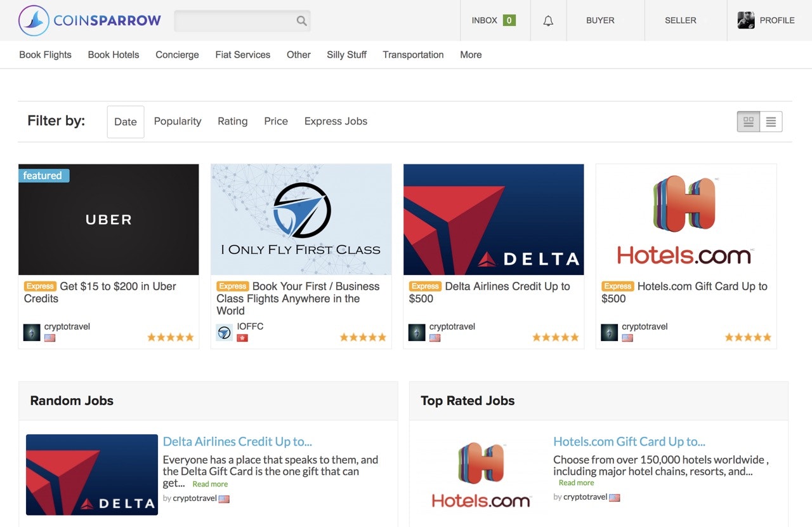Click star rating on Hotels.com card
The image size is (812, 527).
(749, 337)
